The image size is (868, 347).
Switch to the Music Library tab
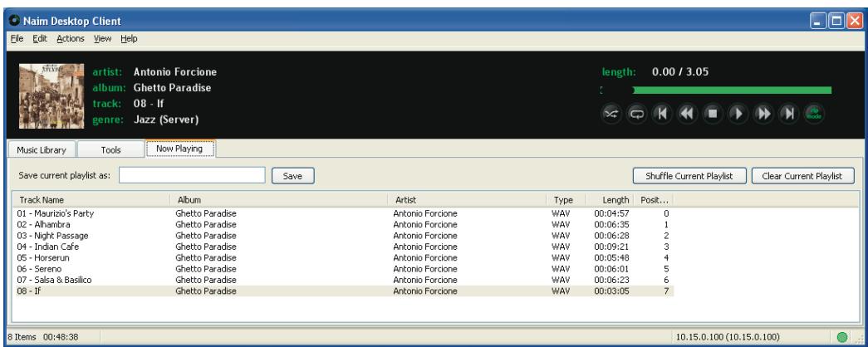42,150
